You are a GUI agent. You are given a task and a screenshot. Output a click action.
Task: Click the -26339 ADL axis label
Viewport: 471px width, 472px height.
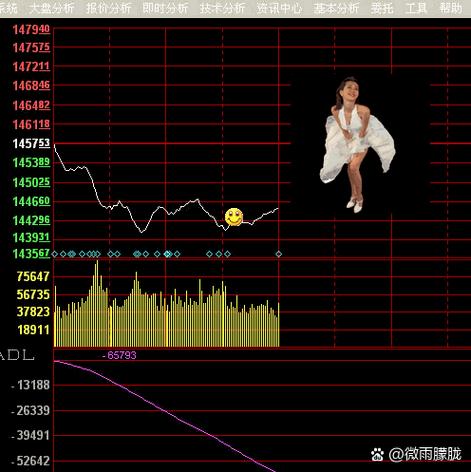30,410
